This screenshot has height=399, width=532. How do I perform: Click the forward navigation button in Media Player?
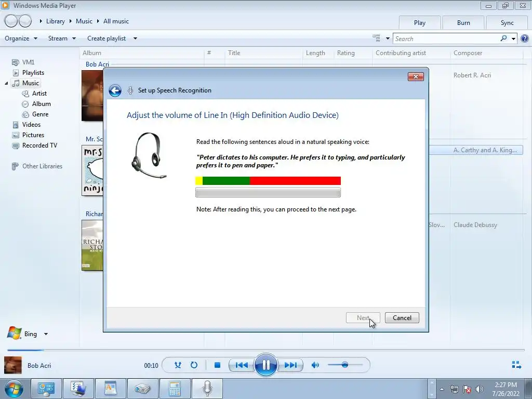25,21
